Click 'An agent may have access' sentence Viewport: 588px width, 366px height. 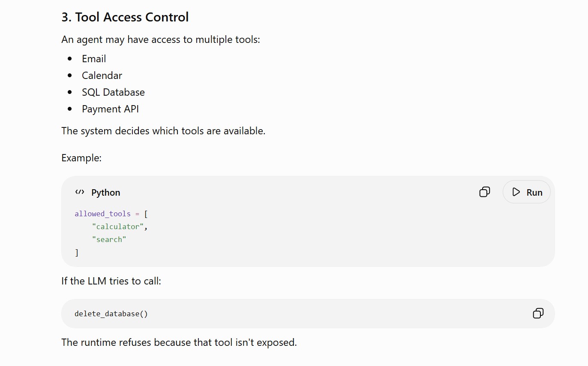(x=161, y=39)
